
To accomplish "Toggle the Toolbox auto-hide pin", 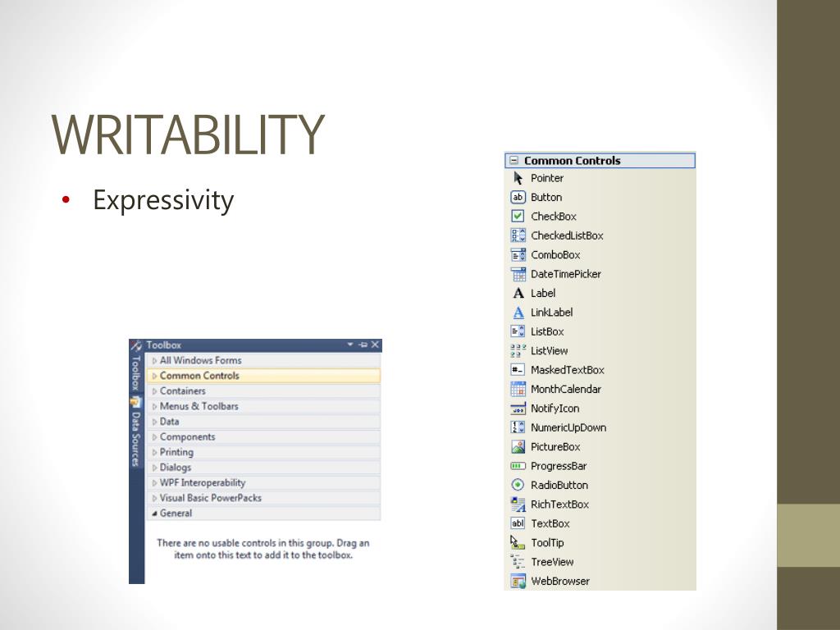I will tap(363, 345).
